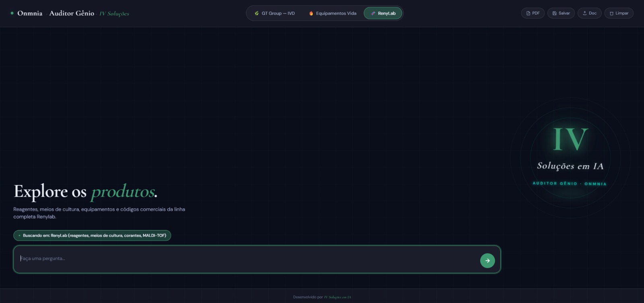Screen dimensions: 644x303
Task: Click the Salvar button
Action: (561, 13)
